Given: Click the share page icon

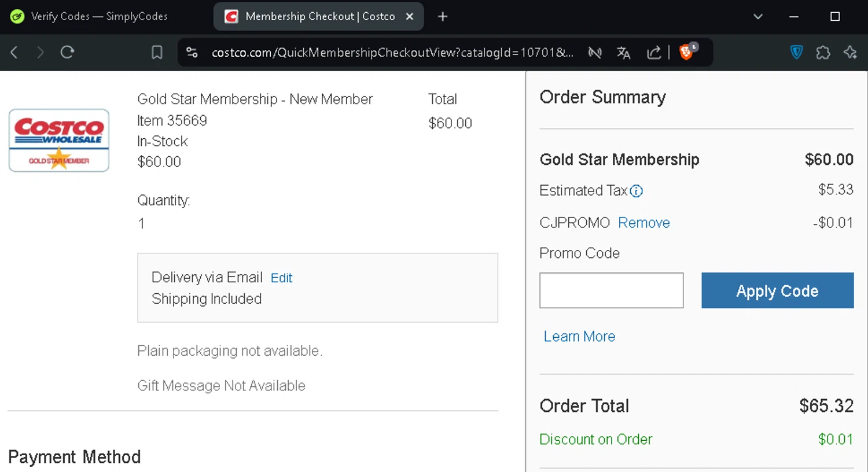Looking at the screenshot, I should [x=654, y=53].
